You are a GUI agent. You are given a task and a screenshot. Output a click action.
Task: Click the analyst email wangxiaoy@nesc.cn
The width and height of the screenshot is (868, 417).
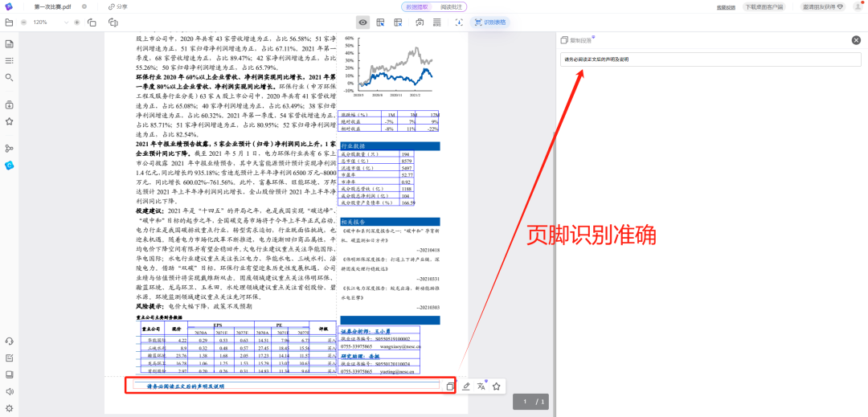pos(400,345)
